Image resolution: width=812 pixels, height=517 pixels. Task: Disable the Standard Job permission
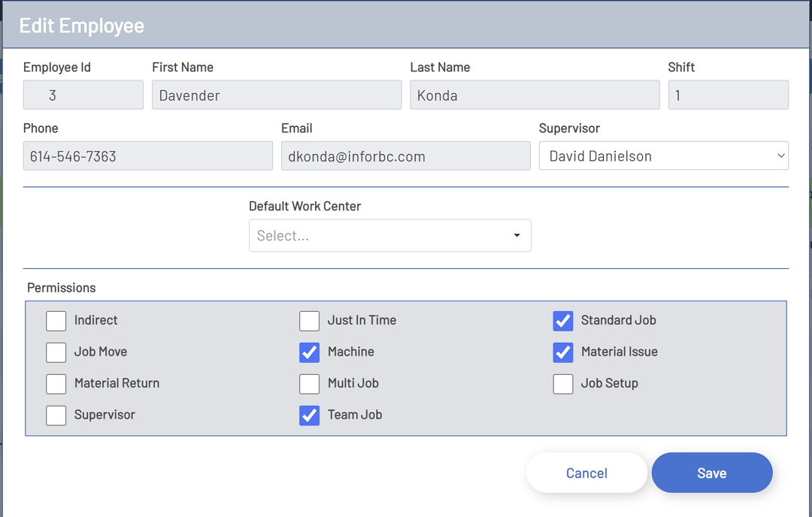(x=563, y=321)
